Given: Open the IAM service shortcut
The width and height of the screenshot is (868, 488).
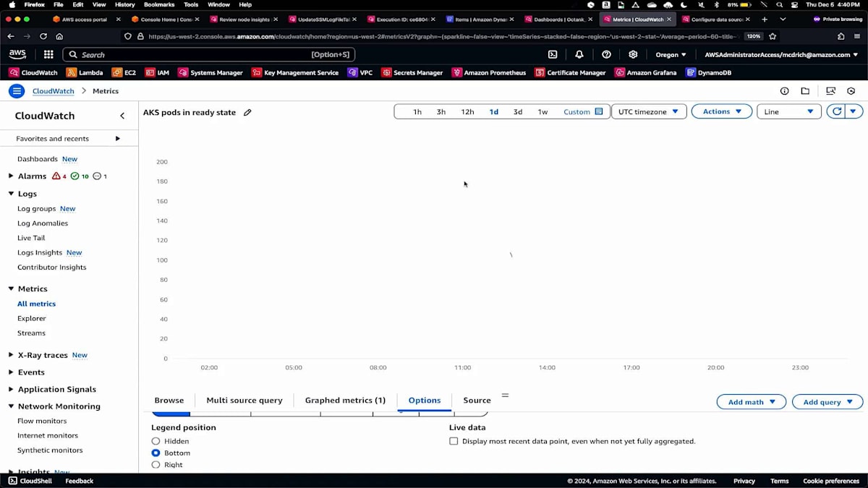Looking at the screenshot, I should coord(157,72).
